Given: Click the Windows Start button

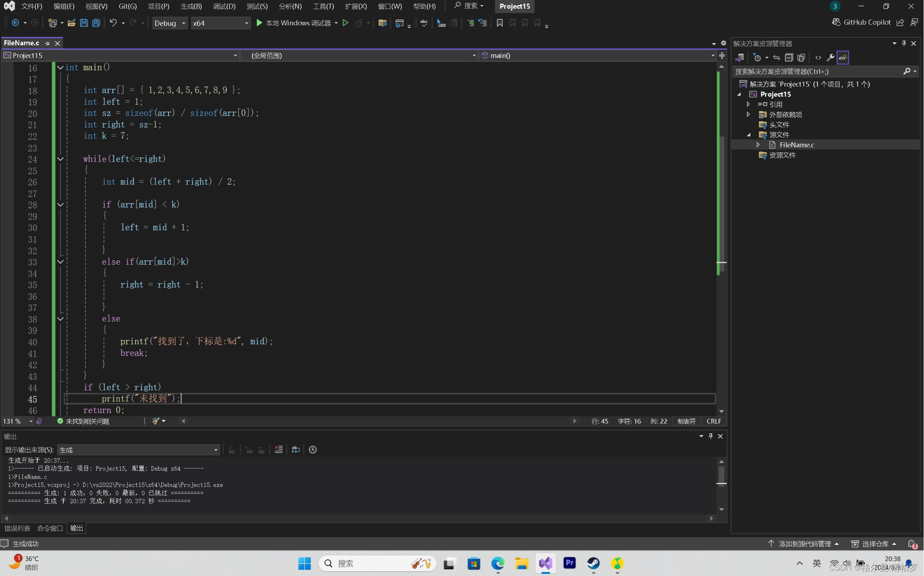Looking at the screenshot, I should [x=305, y=563].
